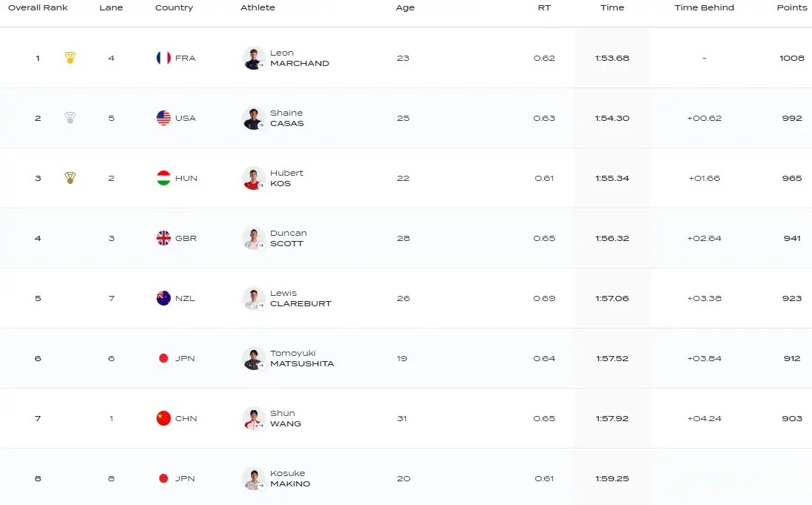This screenshot has height=505, width=812.
Task: Click the silver medal icon beside Casas
Action: [x=70, y=118]
